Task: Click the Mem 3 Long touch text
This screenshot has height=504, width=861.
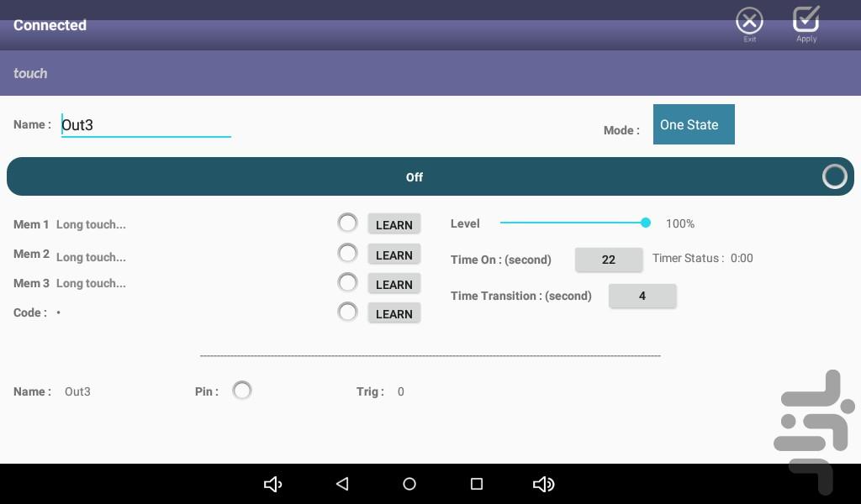Action: click(x=91, y=283)
